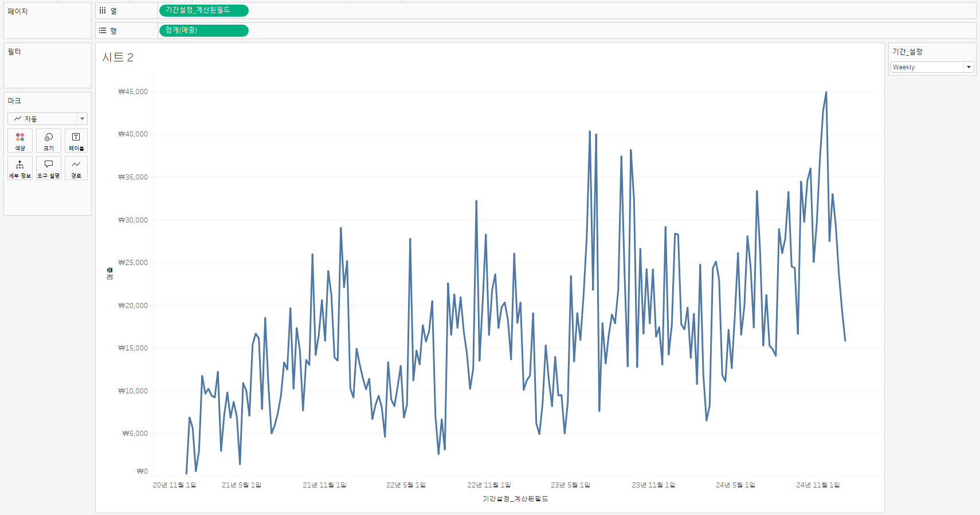The image size is (980, 515).
Task: Open the 색상 color mark card
Action: pos(20,141)
